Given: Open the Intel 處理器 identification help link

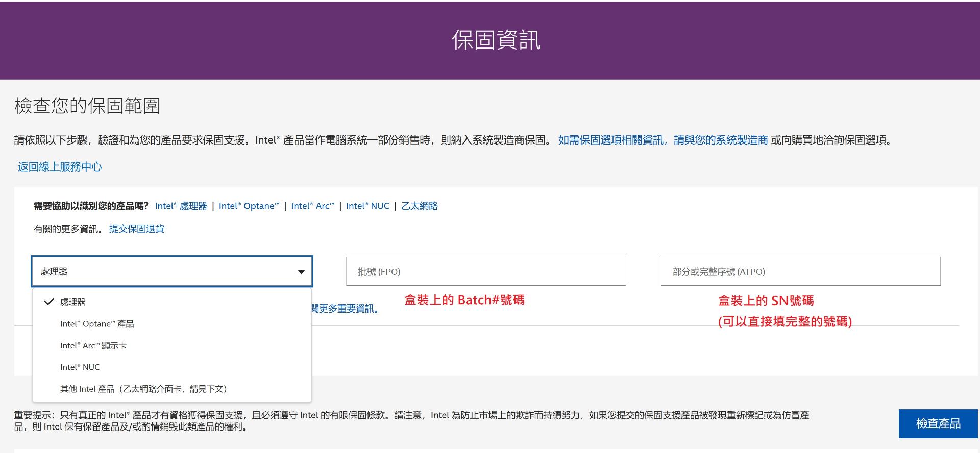Looking at the screenshot, I should 181,206.
